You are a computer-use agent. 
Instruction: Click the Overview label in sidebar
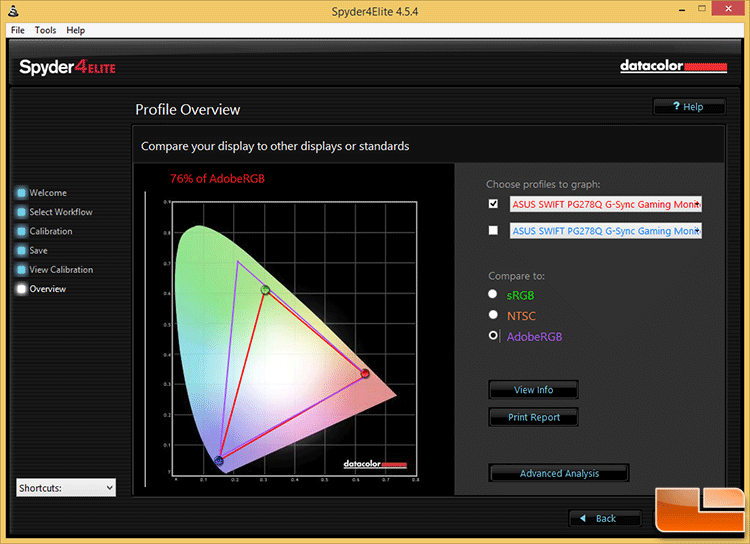coord(48,289)
